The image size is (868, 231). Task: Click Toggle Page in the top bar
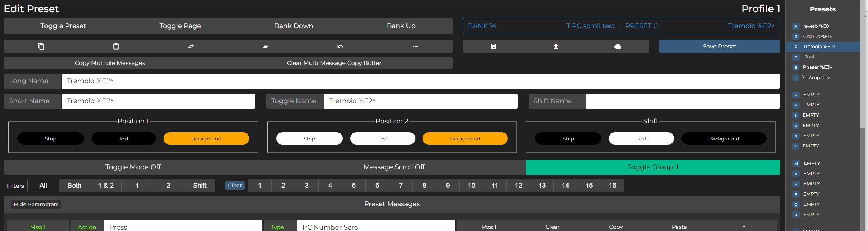click(x=180, y=26)
